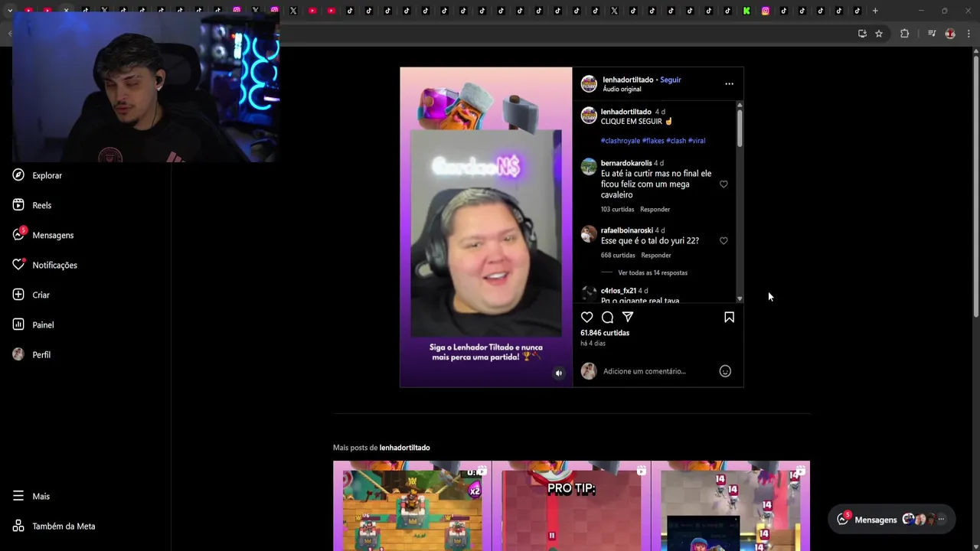Viewport: 980px width, 551px height.
Task: Like the post with heart icon
Action: pyautogui.click(x=587, y=317)
